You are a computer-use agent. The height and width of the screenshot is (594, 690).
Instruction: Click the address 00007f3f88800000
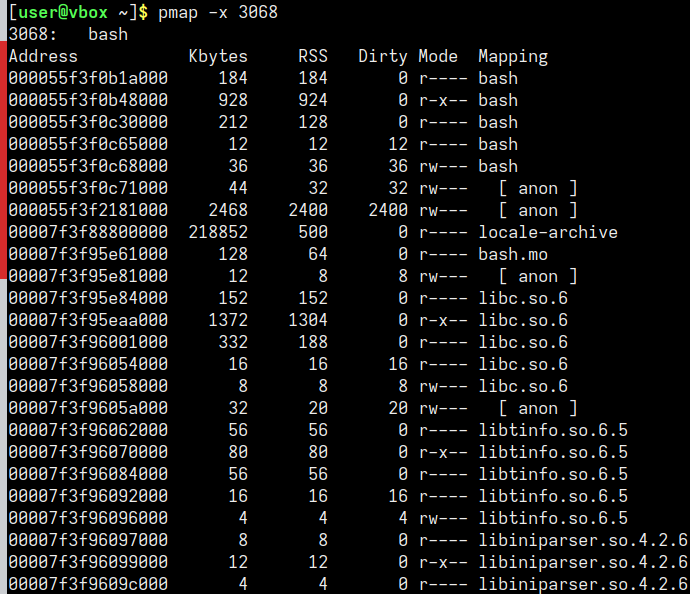click(88, 232)
